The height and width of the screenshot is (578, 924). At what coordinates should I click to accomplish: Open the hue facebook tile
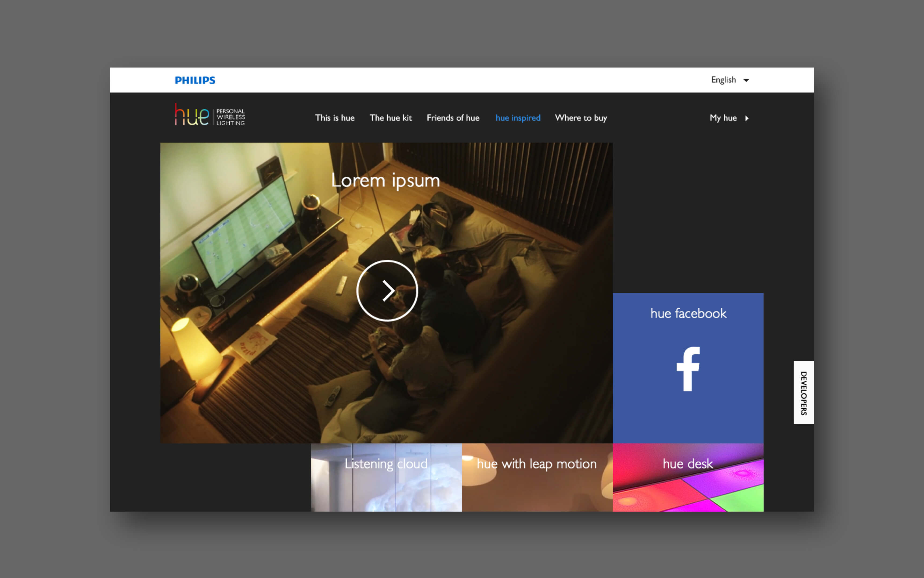point(688,368)
